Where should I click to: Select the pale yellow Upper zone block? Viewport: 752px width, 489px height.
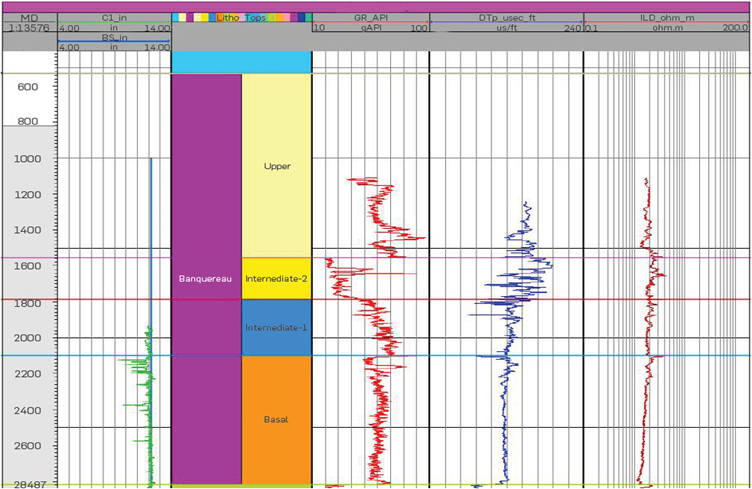(x=277, y=166)
